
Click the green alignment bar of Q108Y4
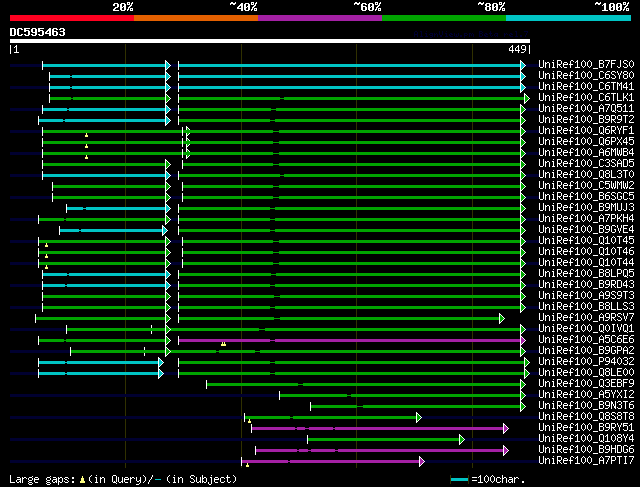[x=386, y=439]
